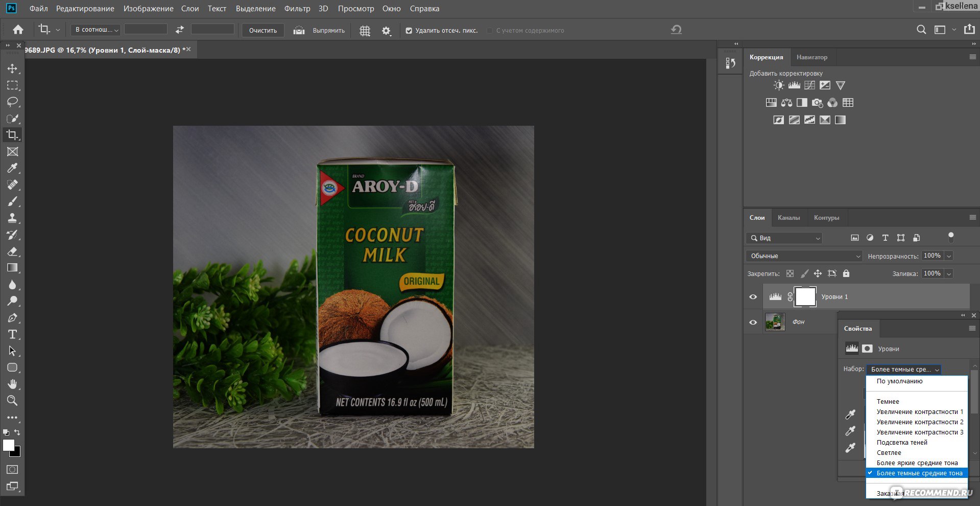
Task: Toggle lock transparent pixels
Action: click(790, 273)
